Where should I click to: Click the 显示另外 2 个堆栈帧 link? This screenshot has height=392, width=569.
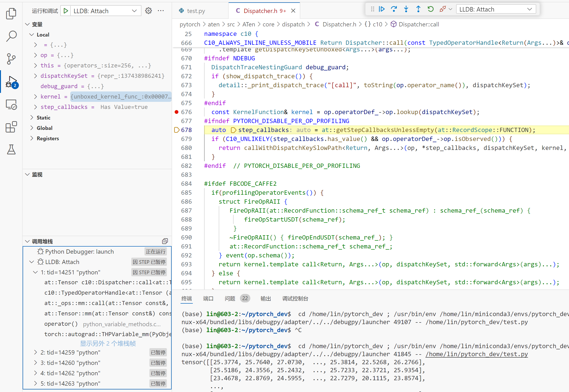(108, 343)
